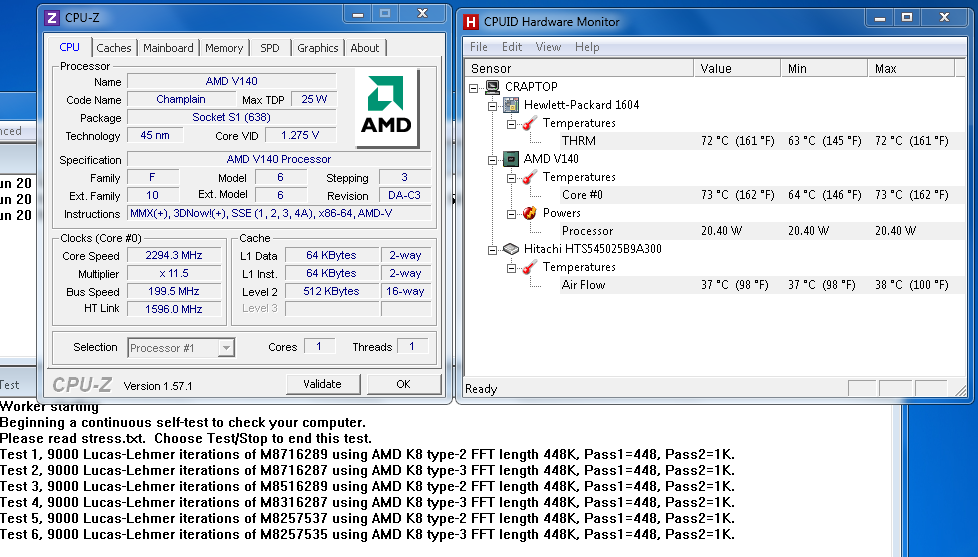Click the Test 1 line in Prime95 output
Screen dimensions: 978x557
coord(367,454)
